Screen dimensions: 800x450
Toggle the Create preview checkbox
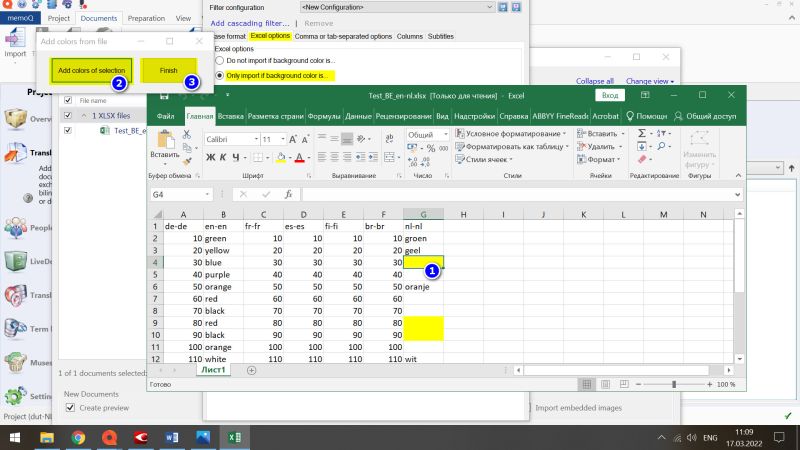pyautogui.click(x=70, y=408)
